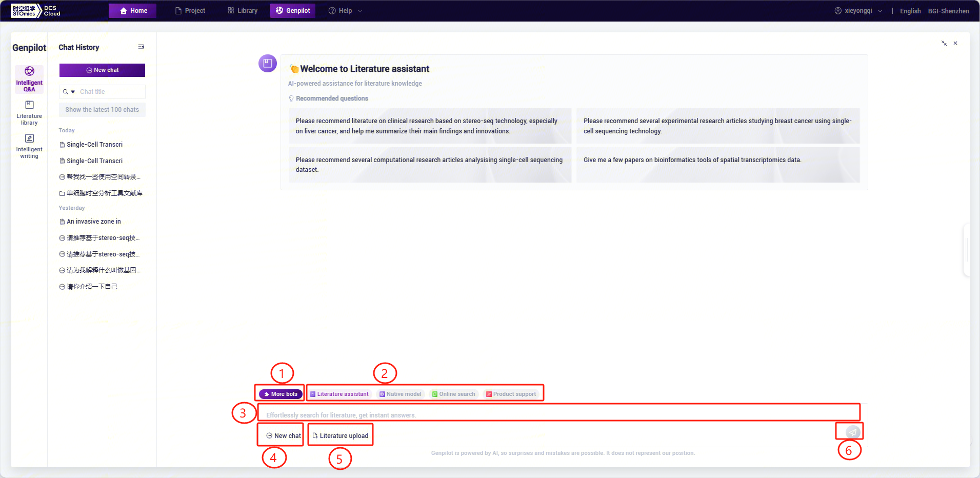Open the Library tab
The width and height of the screenshot is (980, 478).
(243, 11)
